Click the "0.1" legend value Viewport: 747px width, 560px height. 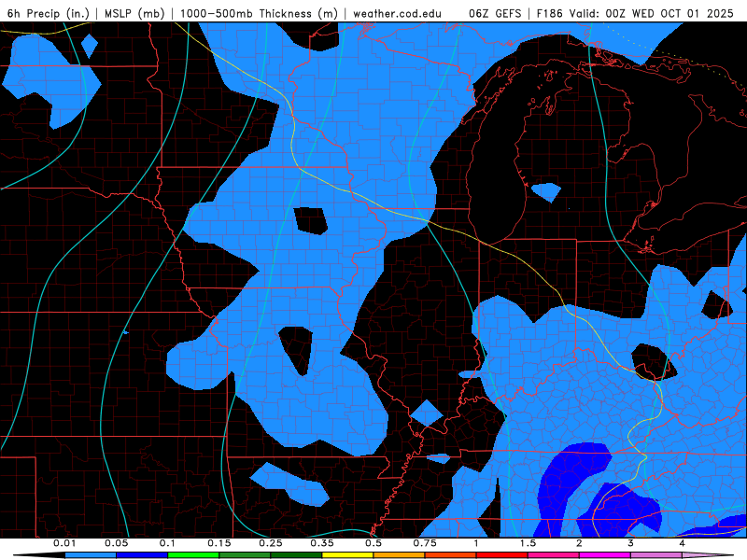tap(167, 543)
